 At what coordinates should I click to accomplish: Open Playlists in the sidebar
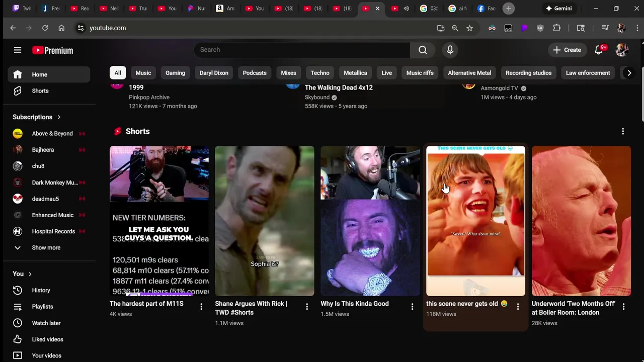(x=49, y=306)
